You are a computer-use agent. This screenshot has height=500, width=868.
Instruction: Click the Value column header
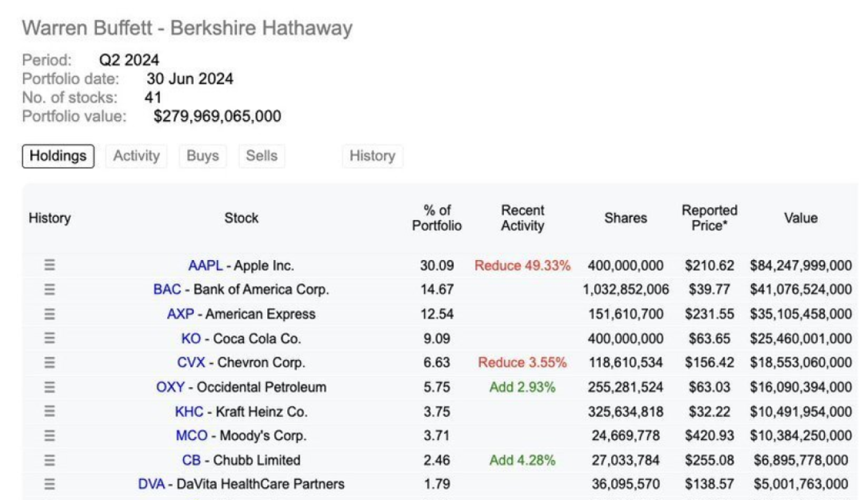801,218
